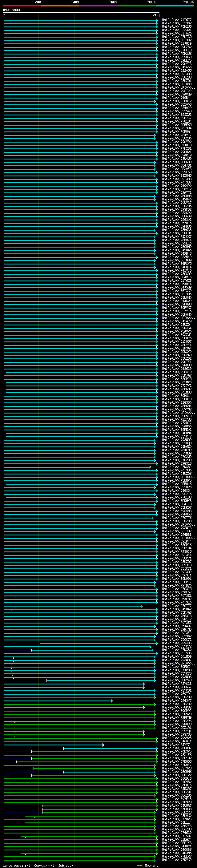The width and height of the screenshot is (197, 868).
Task: Select the UniRef100_A7Q1U4 label
Action: pos(177,121)
